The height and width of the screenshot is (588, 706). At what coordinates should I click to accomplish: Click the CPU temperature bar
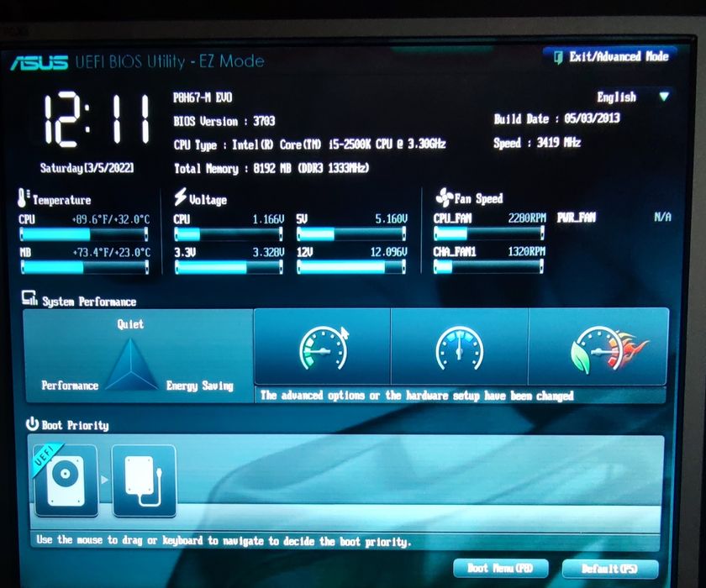84,234
